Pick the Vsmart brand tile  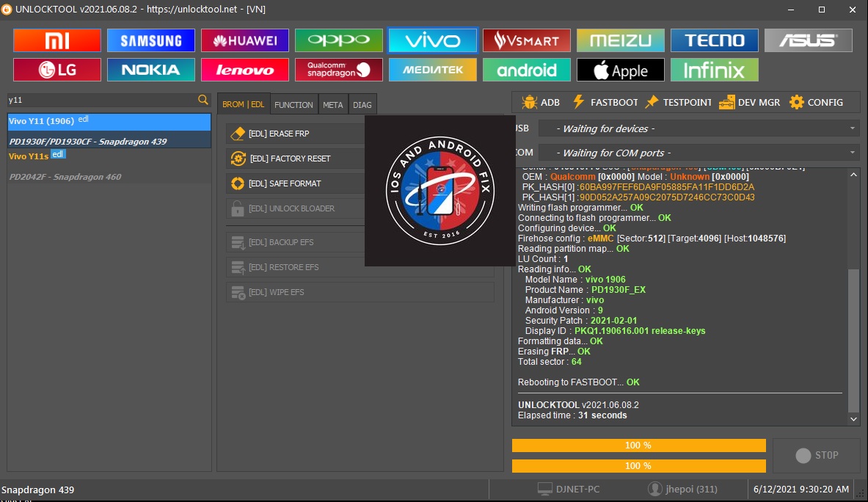tap(526, 40)
